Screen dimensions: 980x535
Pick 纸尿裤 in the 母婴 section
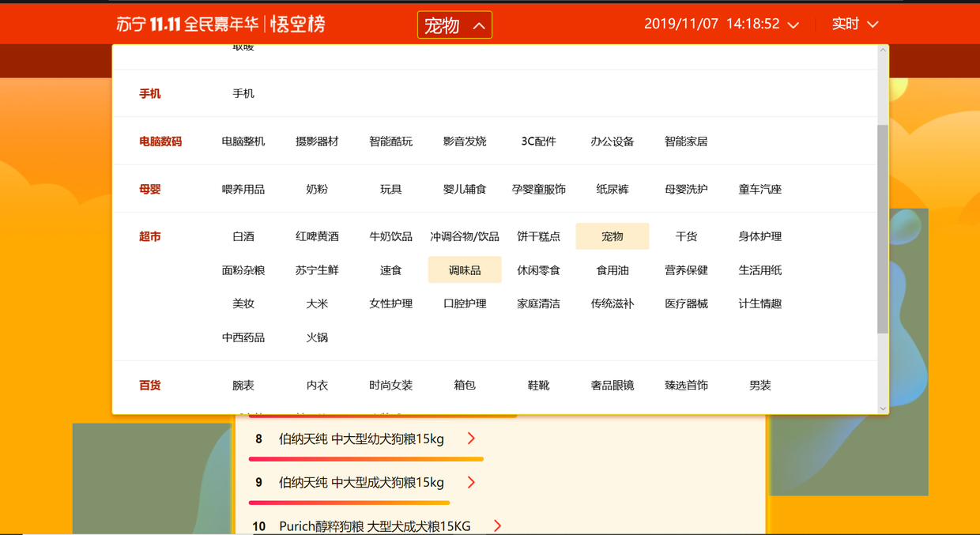(612, 190)
